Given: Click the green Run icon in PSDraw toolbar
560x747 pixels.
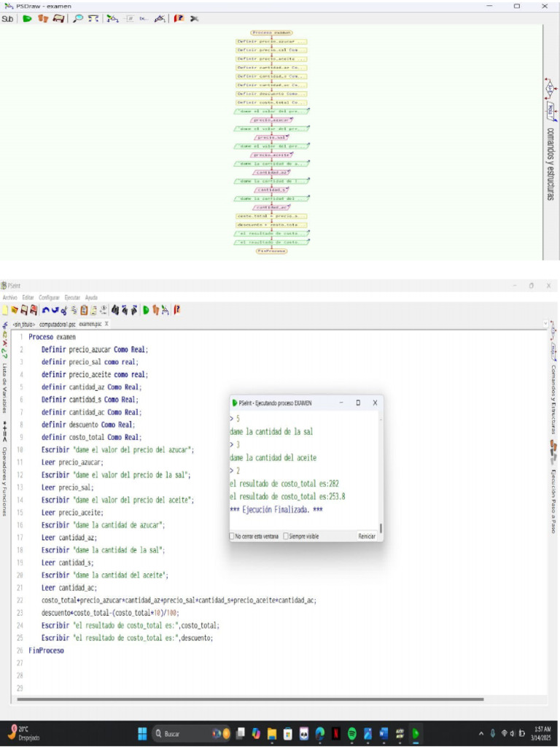Looking at the screenshot, I should pos(27,18).
